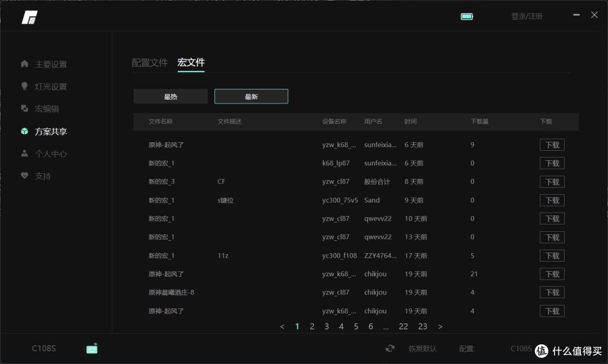Open the 个人中心 person icon

point(24,154)
